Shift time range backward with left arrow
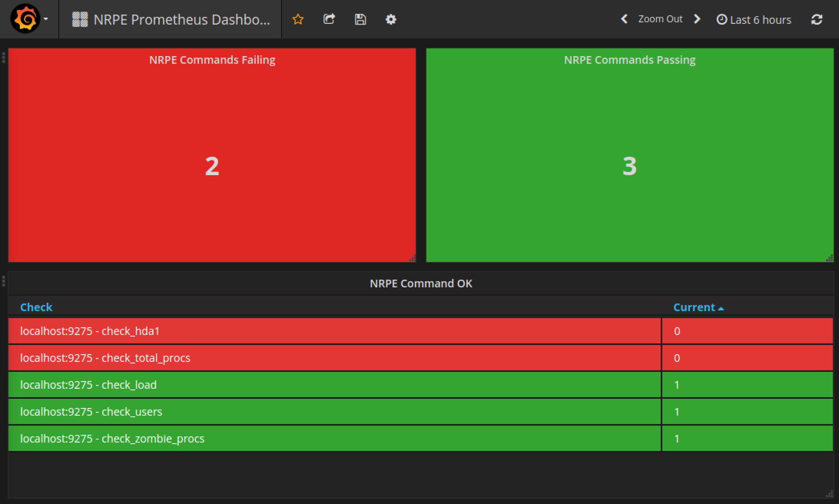839x504 pixels. pyautogui.click(x=624, y=19)
